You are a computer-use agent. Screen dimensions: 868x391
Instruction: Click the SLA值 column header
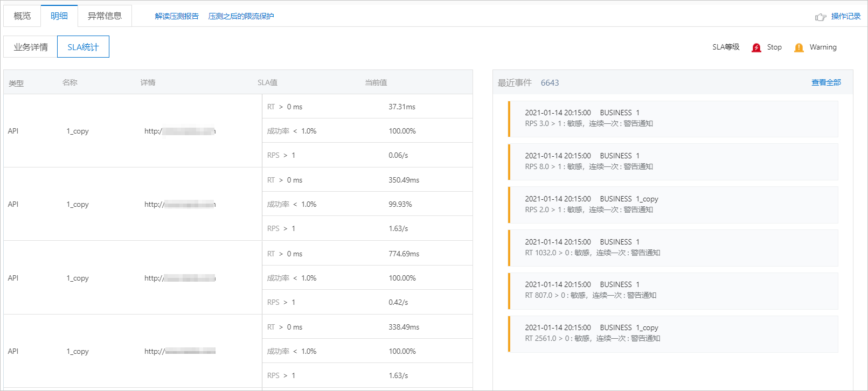[x=267, y=82]
